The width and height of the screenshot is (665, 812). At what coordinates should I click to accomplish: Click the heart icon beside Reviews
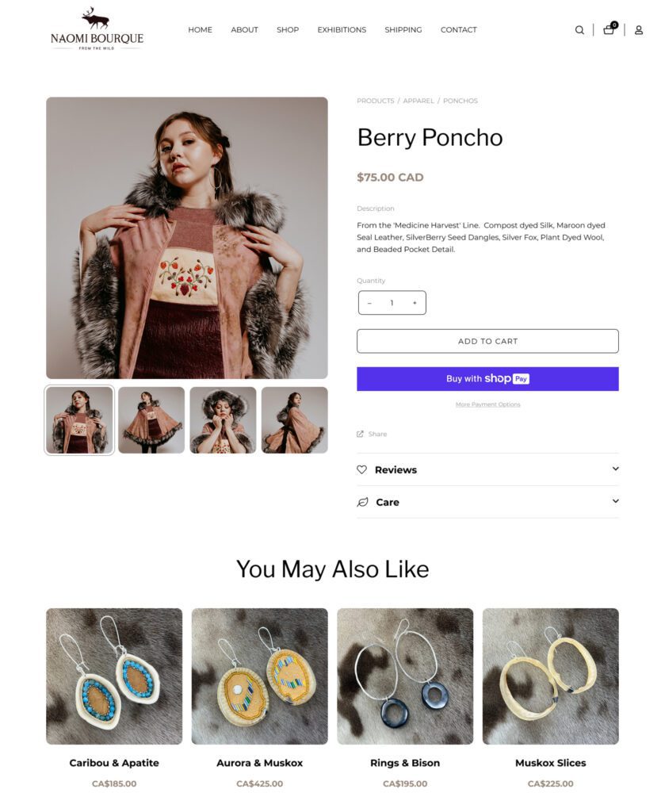pos(361,469)
